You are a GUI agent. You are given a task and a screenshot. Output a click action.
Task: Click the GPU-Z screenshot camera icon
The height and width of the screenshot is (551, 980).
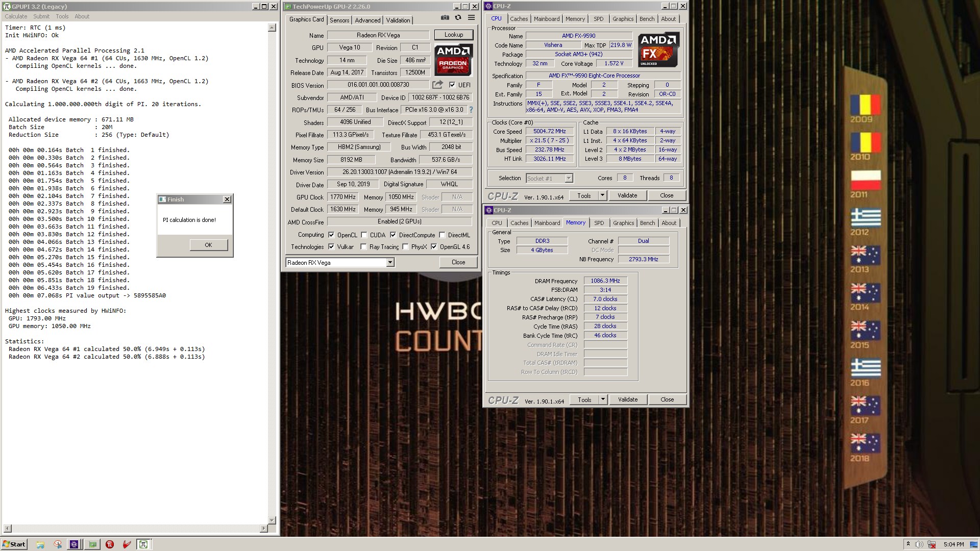pyautogui.click(x=445, y=18)
